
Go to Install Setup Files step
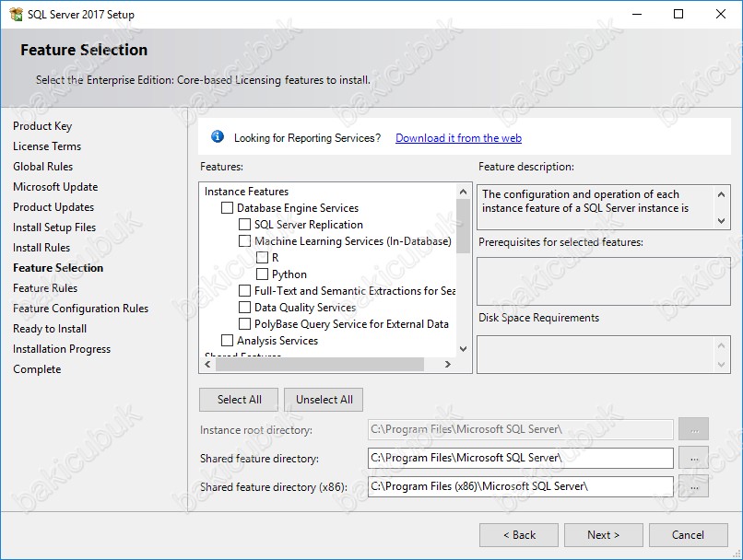(x=54, y=227)
